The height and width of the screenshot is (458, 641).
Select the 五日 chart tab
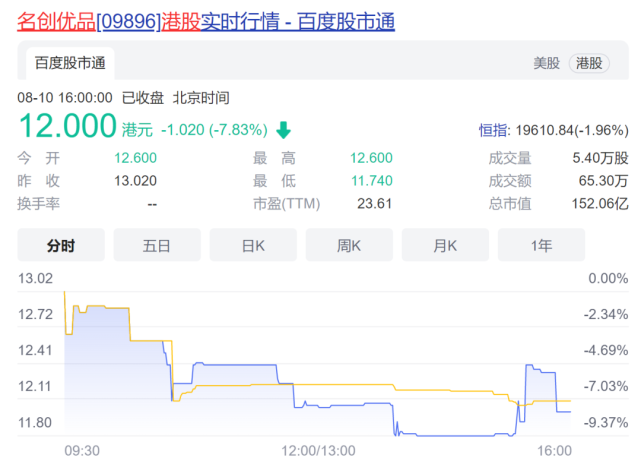(157, 245)
